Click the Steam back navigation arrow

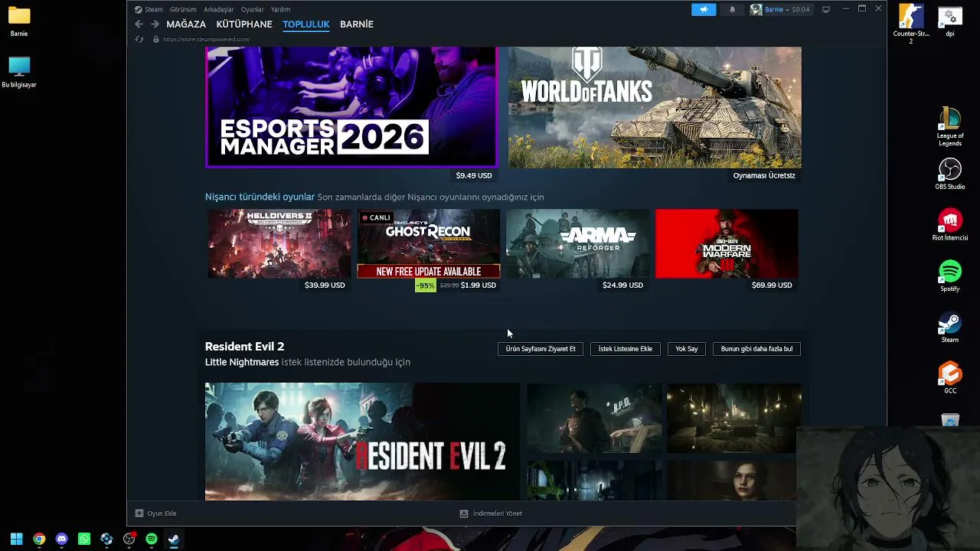(x=139, y=24)
